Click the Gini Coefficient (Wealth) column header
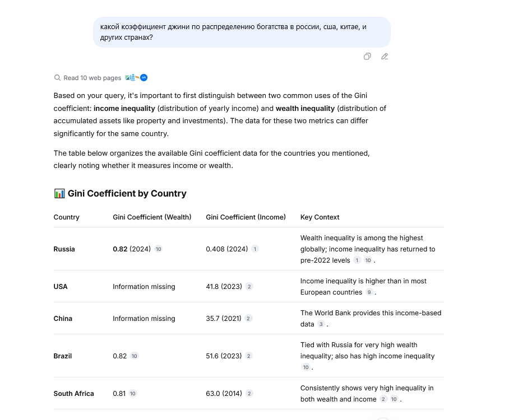The width and height of the screenshot is (523, 420). [152, 217]
